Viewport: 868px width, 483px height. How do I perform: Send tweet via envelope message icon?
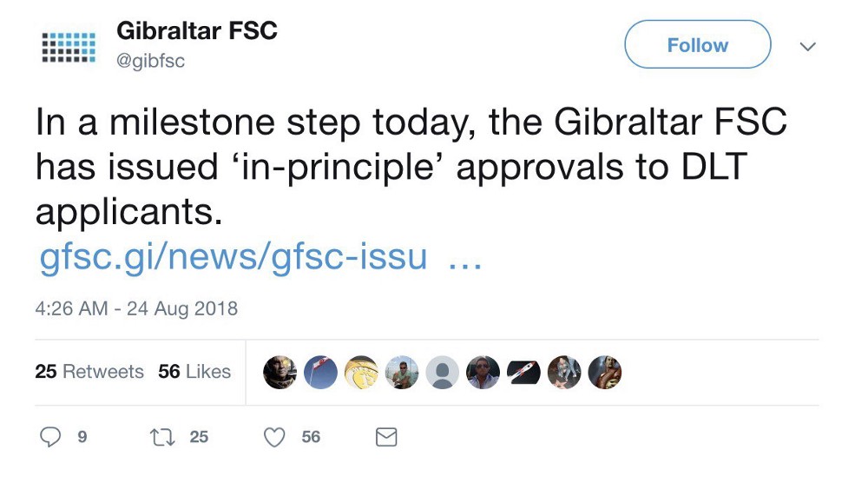[386, 437]
